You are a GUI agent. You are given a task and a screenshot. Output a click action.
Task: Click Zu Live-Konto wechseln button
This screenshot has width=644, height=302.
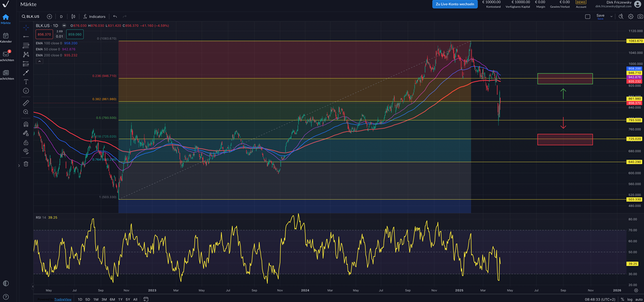click(454, 4)
